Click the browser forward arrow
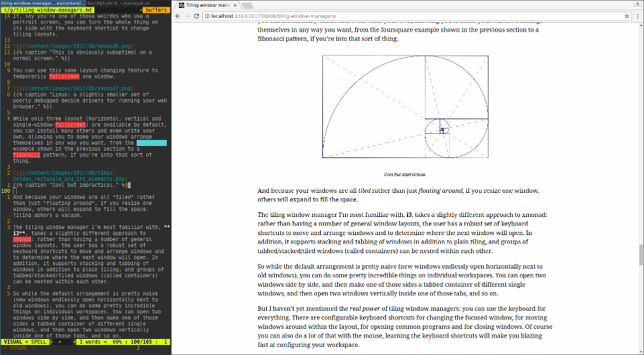Image resolution: width=644 pixels, height=355 pixels. 187,16
